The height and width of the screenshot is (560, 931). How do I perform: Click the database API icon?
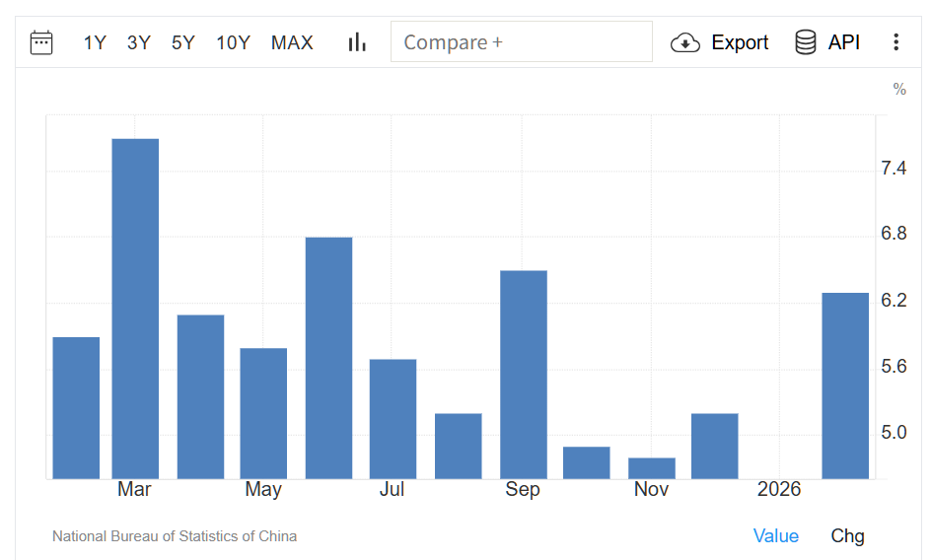[x=805, y=42]
